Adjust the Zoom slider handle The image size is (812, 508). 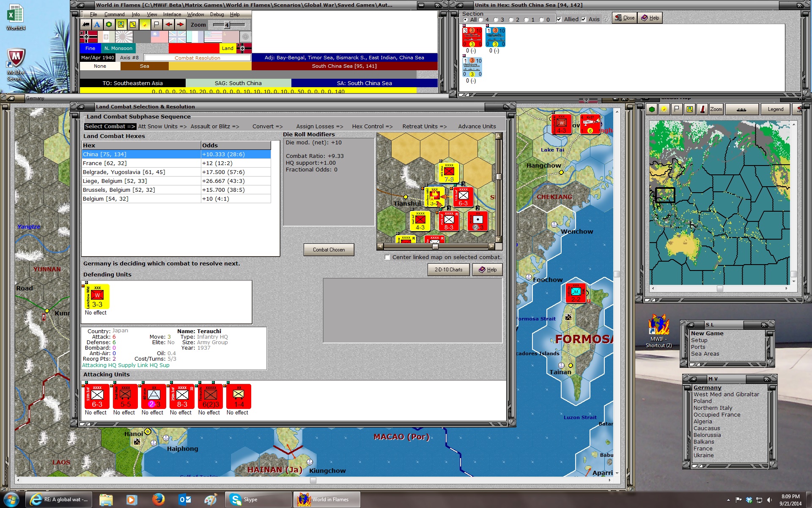coord(227,25)
